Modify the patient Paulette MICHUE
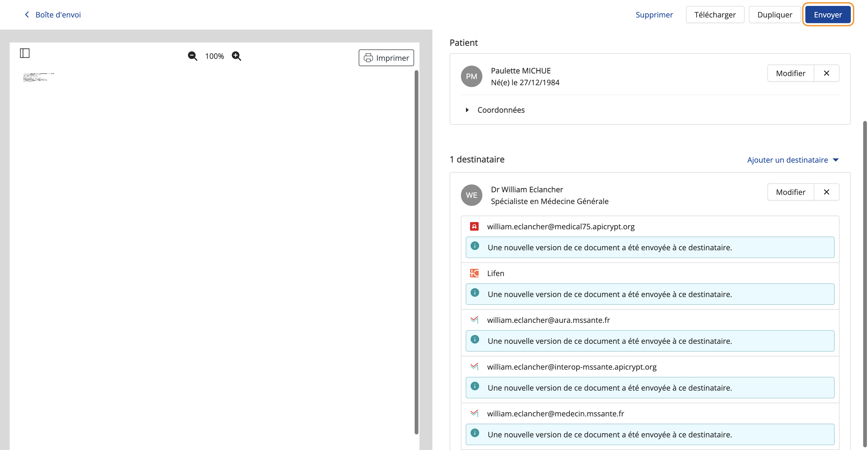This screenshot has width=868, height=450. point(791,73)
